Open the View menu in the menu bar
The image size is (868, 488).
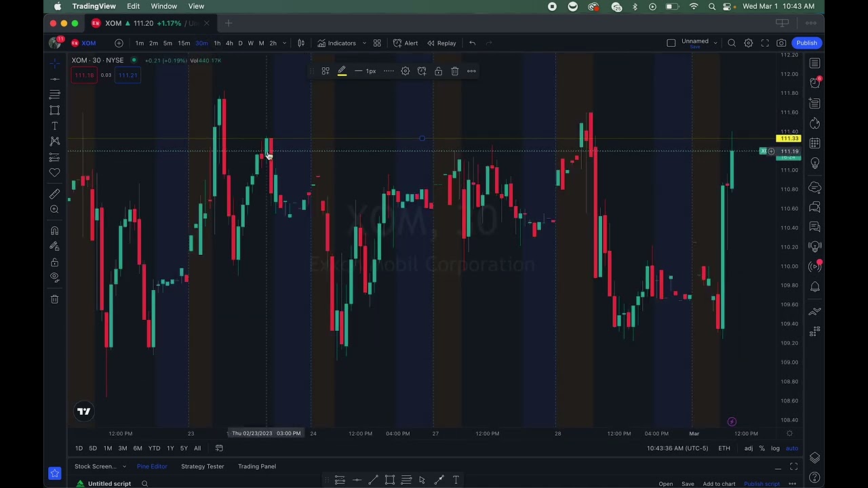(196, 6)
